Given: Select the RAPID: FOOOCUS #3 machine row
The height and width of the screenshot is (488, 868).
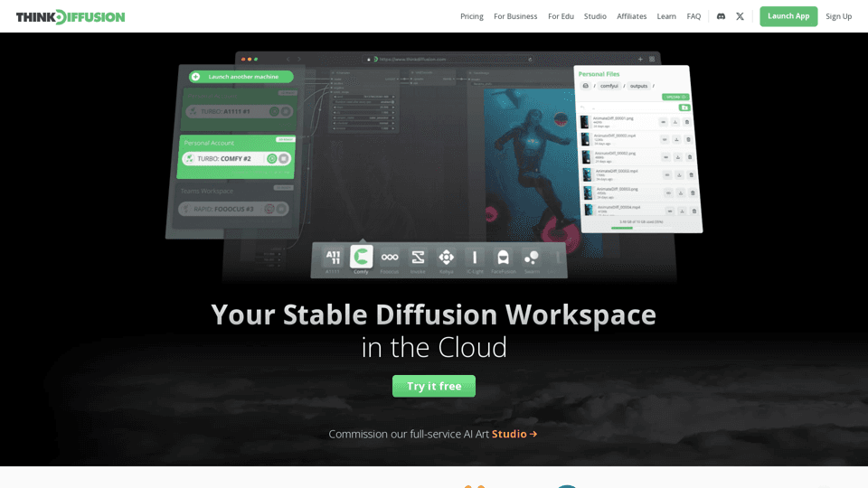Looking at the screenshot, I should tap(233, 209).
